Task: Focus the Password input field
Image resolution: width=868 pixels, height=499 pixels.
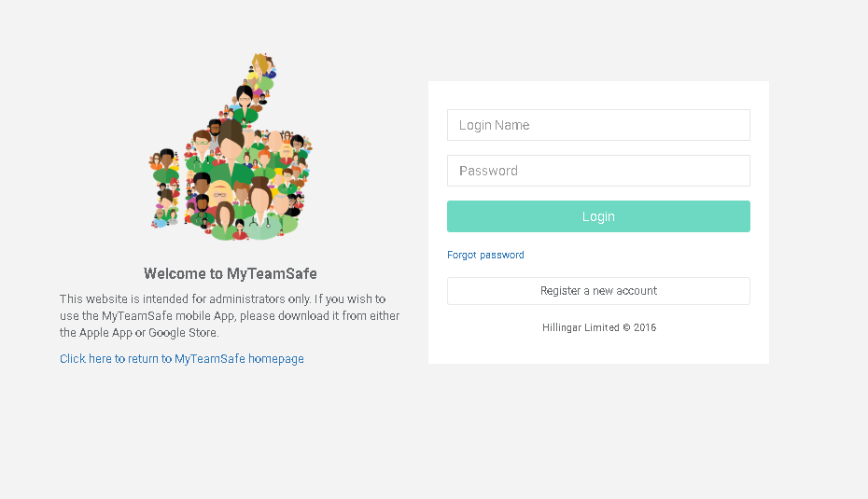Action: [x=598, y=171]
